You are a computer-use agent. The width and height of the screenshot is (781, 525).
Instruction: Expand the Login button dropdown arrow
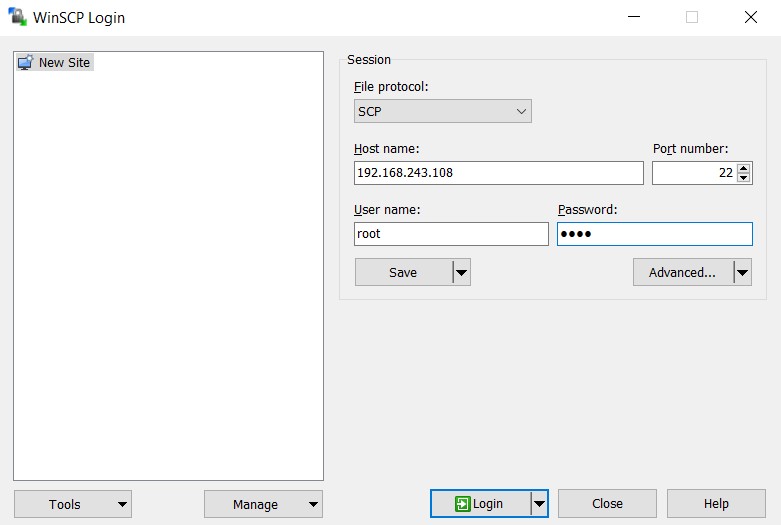pos(539,504)
